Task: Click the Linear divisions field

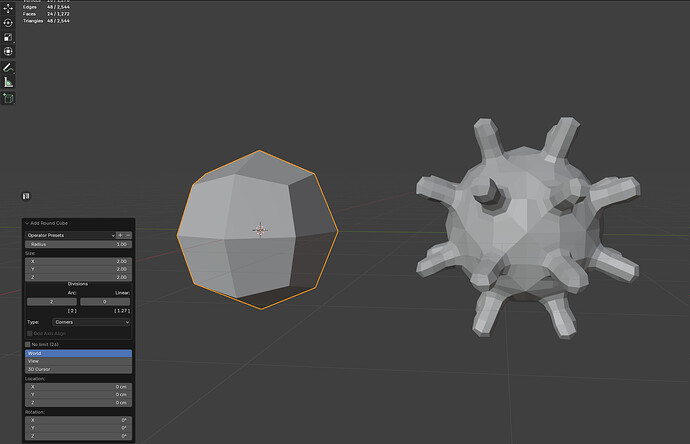Action: pyautogui.click(x=105, y=302)
